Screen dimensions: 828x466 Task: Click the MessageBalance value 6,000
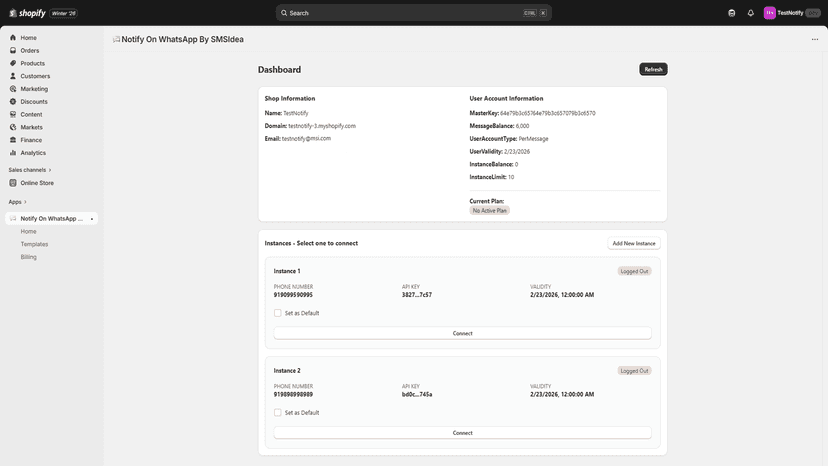click(x=522, y=126)
